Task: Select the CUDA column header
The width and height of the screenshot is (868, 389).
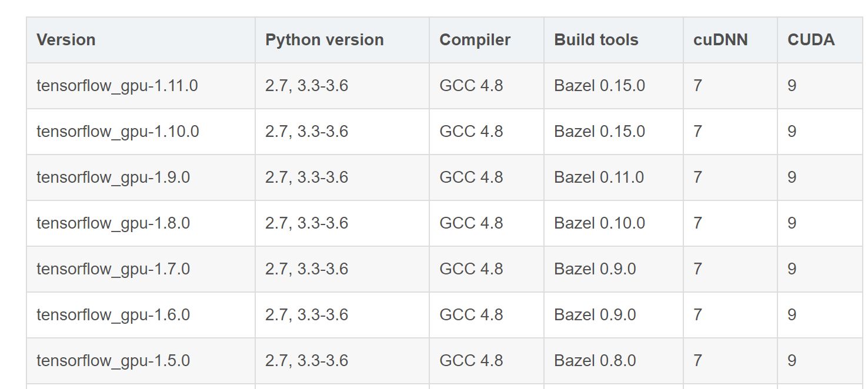Action: [x=820, y=40]
